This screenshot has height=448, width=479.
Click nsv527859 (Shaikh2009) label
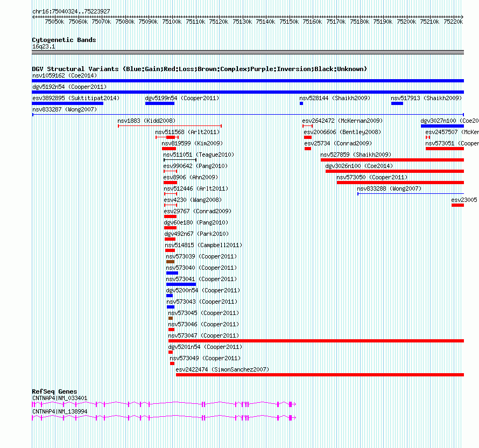click(x=356, y=155)
